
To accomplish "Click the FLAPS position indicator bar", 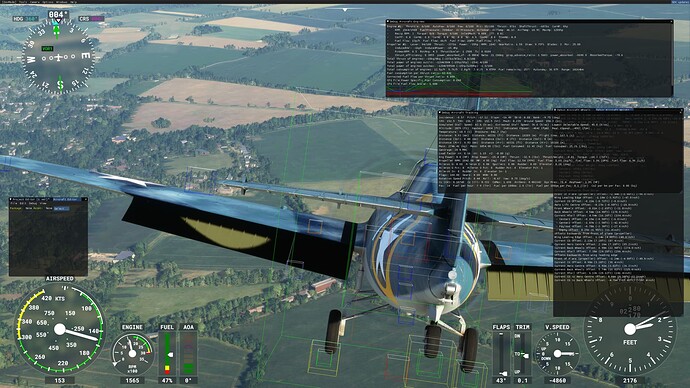I will [x=501, y=354].
